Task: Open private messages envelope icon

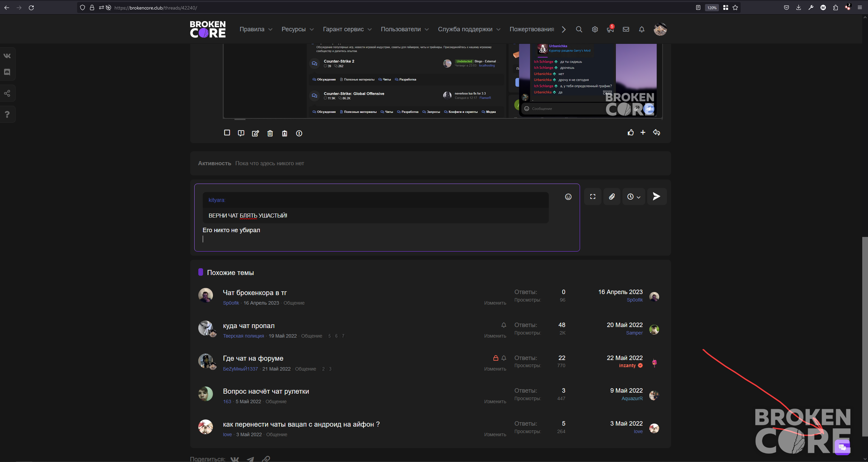Action: 626,29
